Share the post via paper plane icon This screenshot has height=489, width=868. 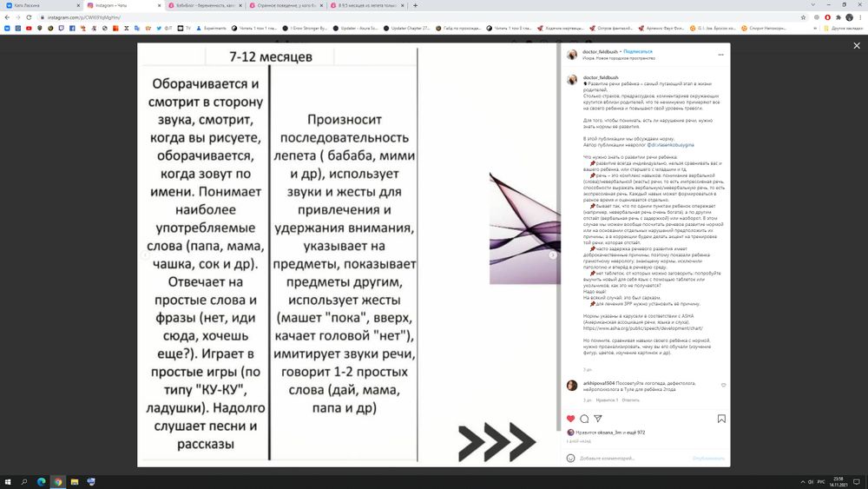(x=598, y=419)
